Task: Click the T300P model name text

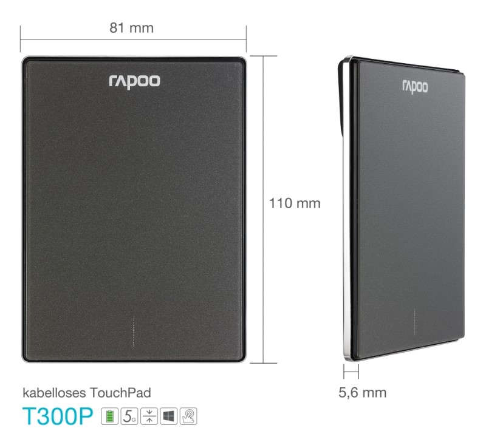Action: coord(58,416)
